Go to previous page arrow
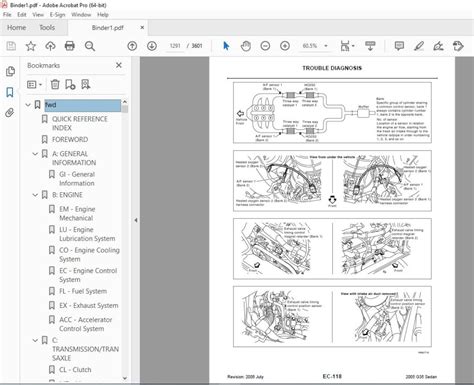Image resolution: width=474 pixels, height=385 pixels. point(132,46)
